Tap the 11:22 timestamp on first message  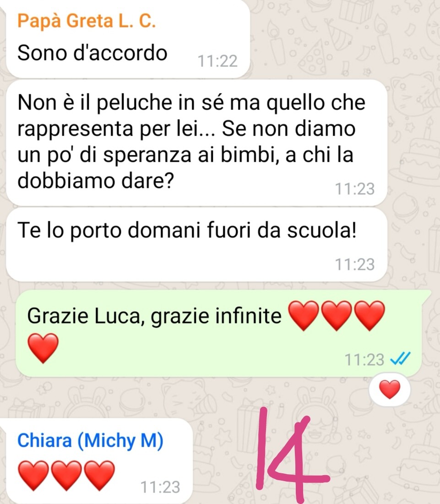pyautogui.click(x=217, y=61)
